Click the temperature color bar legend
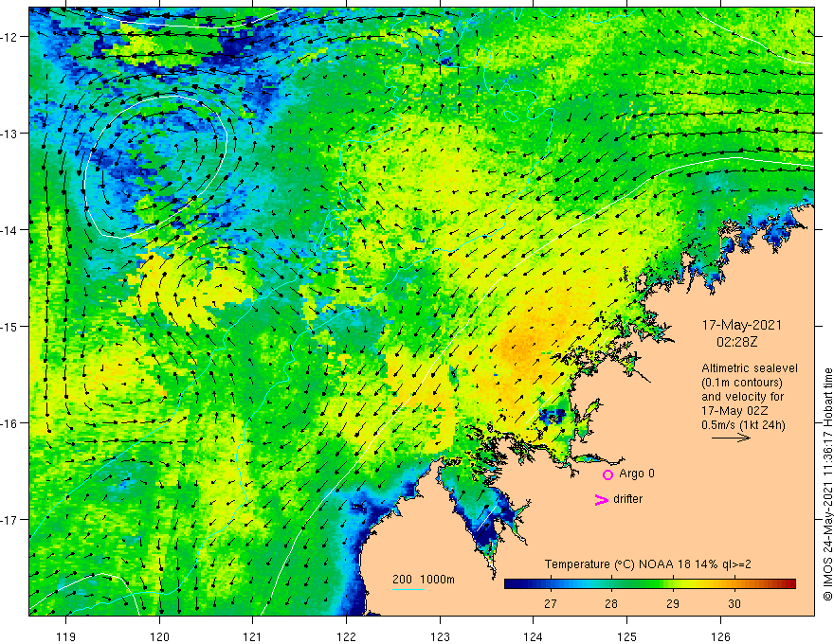 coord(649,583)
